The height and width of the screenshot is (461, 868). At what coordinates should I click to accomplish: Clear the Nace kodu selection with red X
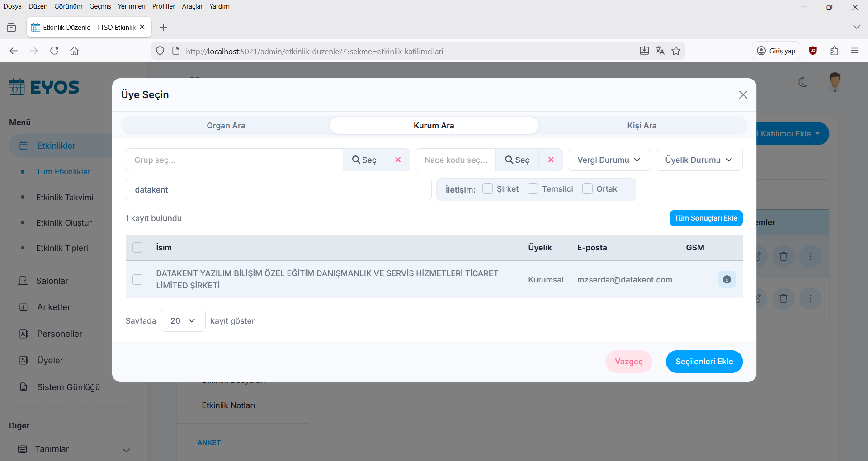pyautogui.click(x=551, y=160)
